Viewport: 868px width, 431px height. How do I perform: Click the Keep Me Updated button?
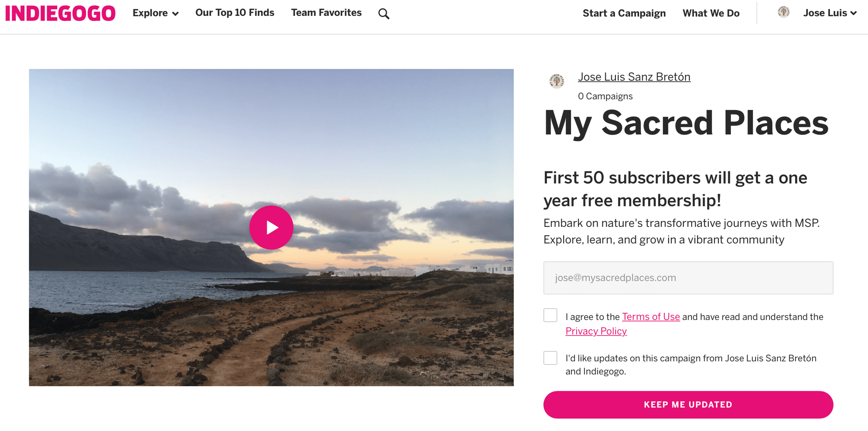pyautogui.click(x=688, y=405)
